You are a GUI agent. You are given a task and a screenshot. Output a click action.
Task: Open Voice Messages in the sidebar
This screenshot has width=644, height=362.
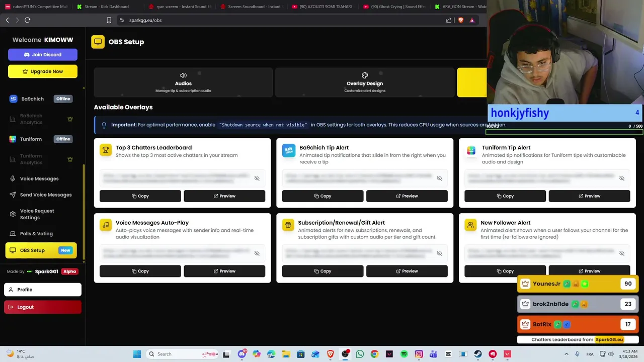(x=40, y=178)
